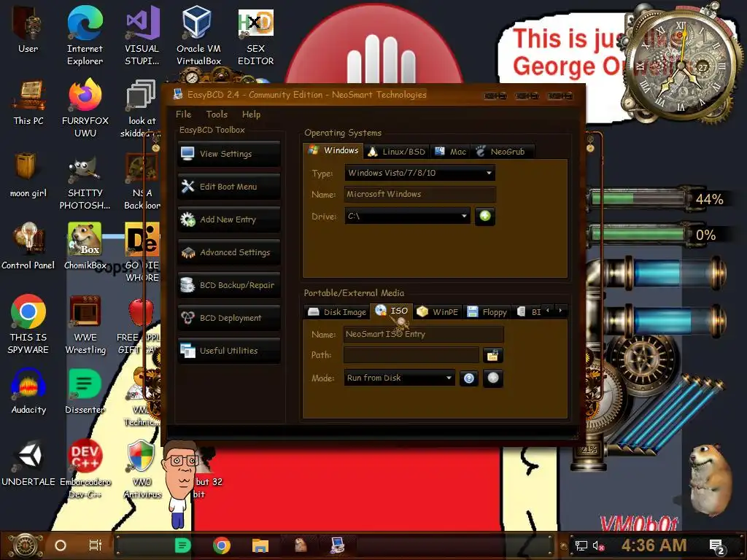Switch to the Floppy tab
The image size is (747, 560).
click(487, 312)
